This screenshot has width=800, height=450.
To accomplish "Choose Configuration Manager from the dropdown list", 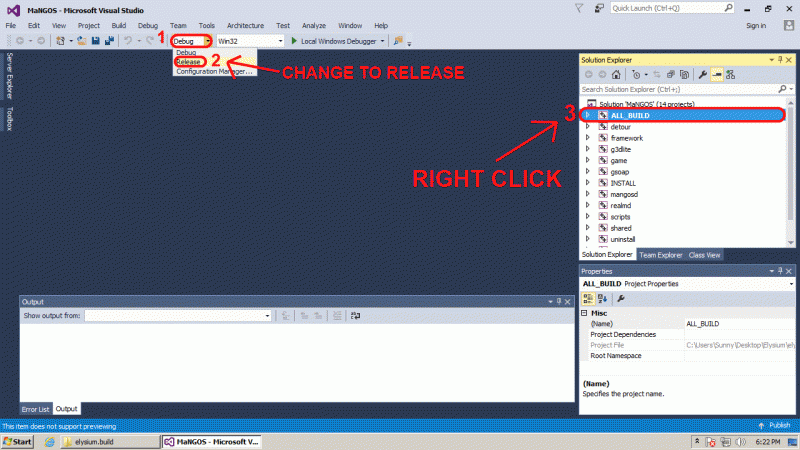I will pyautogui.click(x=214, y=71).
